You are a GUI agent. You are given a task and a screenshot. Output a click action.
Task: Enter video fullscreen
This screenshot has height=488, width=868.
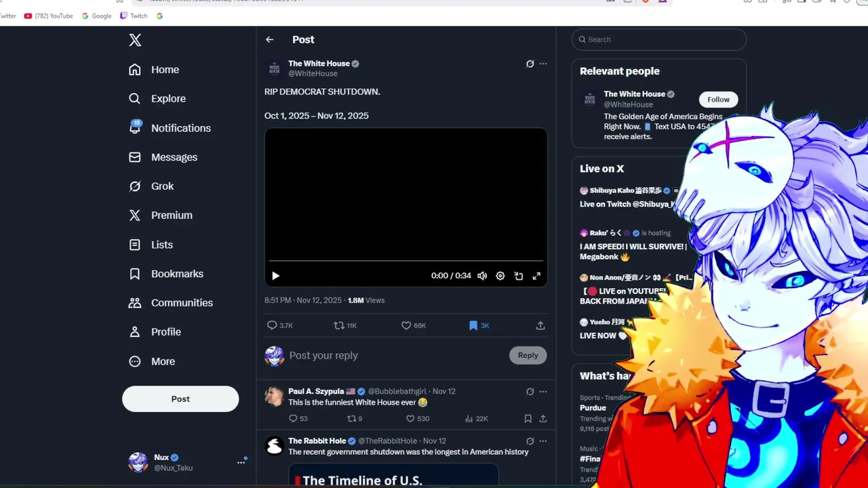(x=536, y=276)
